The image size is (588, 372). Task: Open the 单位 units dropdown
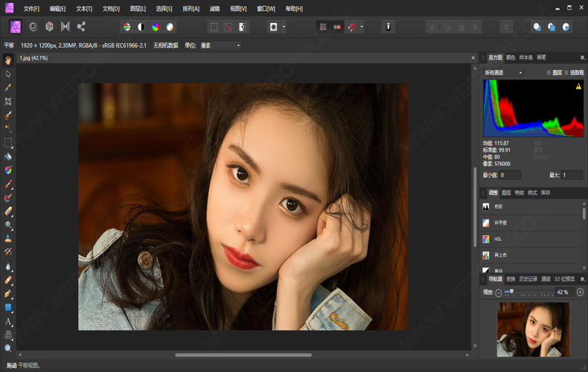tap(220, 46)
